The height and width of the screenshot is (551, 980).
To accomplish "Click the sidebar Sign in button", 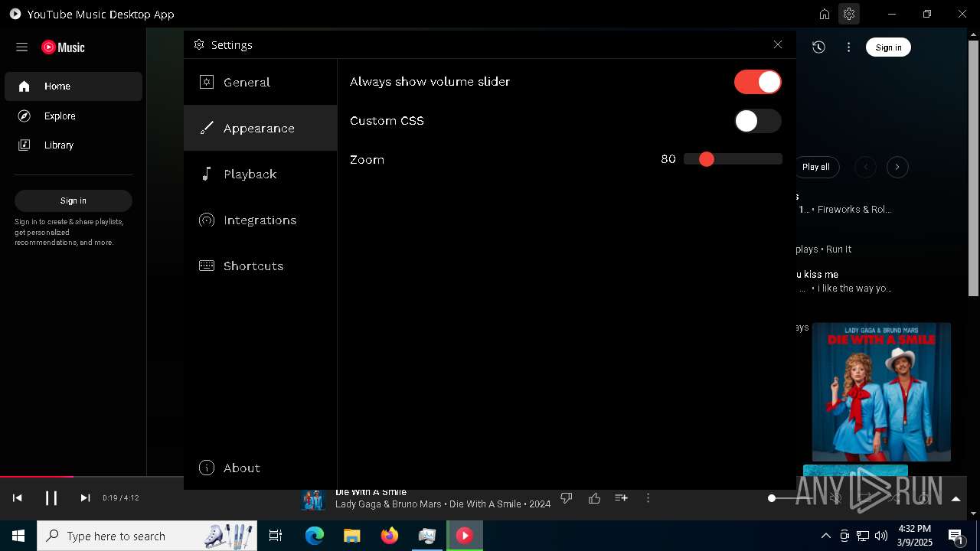I will pos(73,201).
